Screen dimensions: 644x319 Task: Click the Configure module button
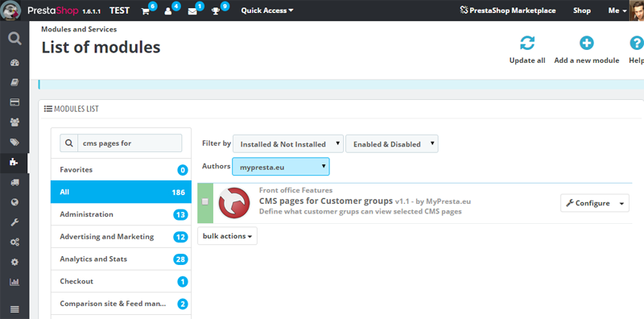coord(588,204)
